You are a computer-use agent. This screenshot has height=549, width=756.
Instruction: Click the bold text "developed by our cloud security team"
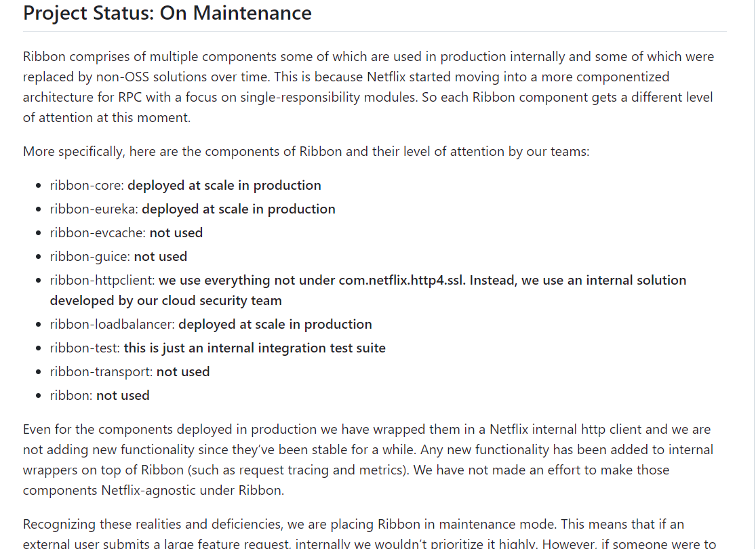point(166,301)
